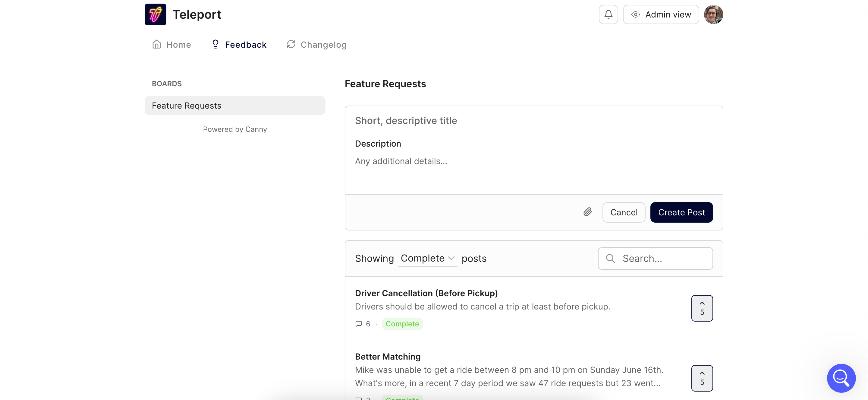Switch to Admin view
The width and height of the screenshot is (868, 400).
point(661,14)
